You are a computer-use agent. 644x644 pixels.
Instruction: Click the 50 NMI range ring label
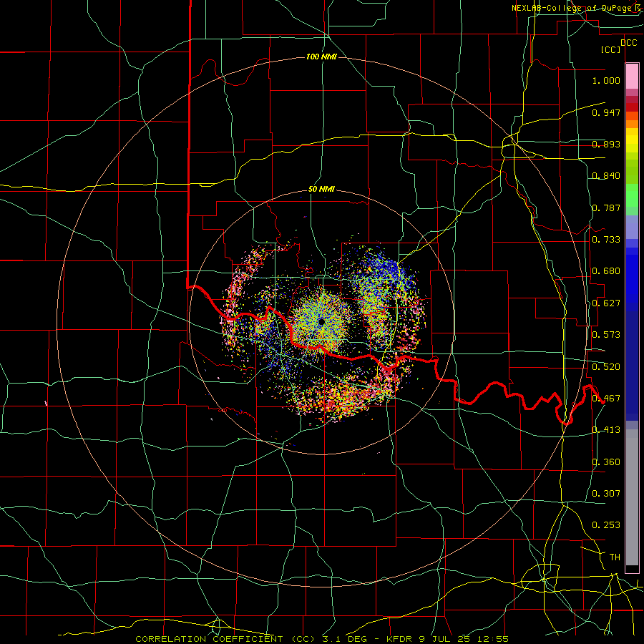321,190
